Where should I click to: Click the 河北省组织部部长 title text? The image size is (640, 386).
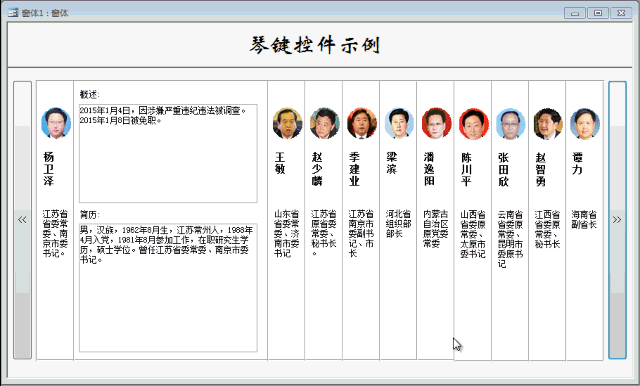pos(398,224)
